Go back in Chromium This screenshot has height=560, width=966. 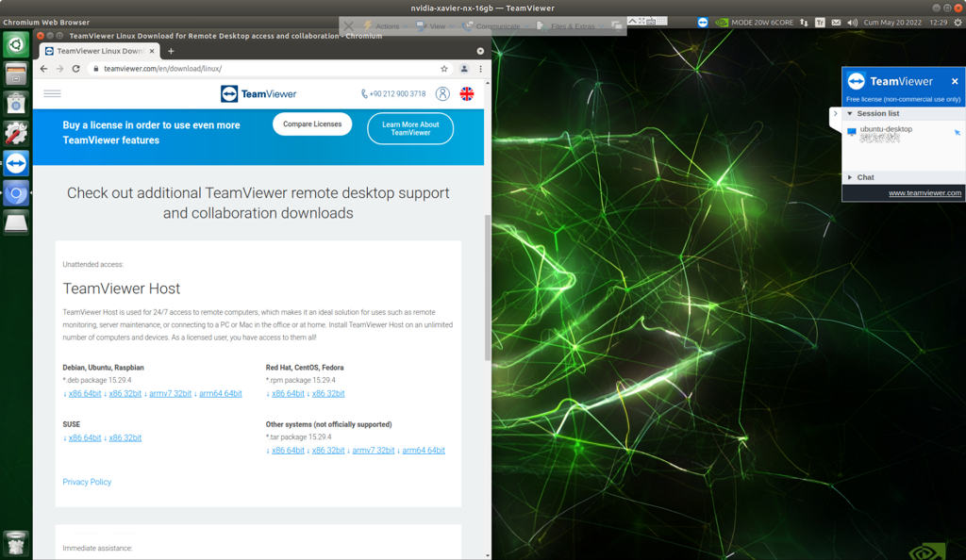coord(43,68)
